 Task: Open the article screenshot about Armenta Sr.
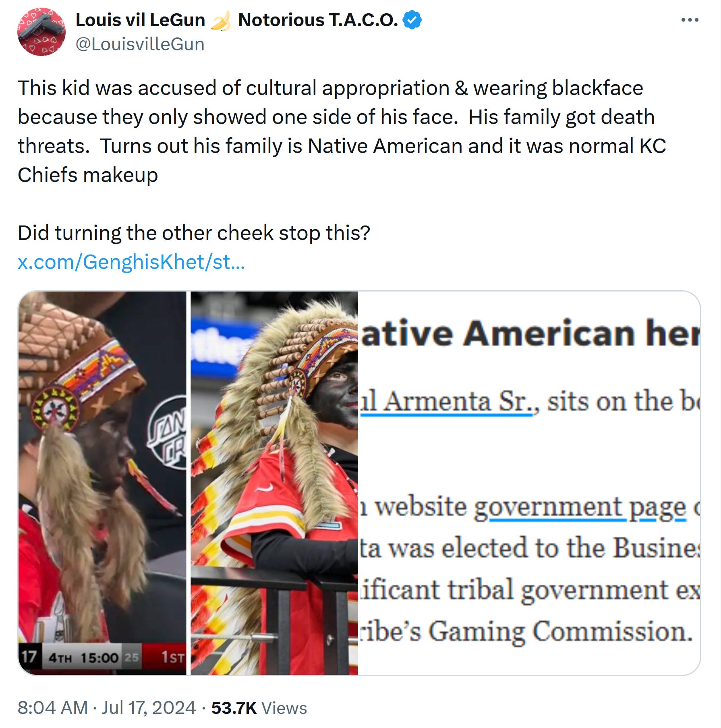pos(529,483)
